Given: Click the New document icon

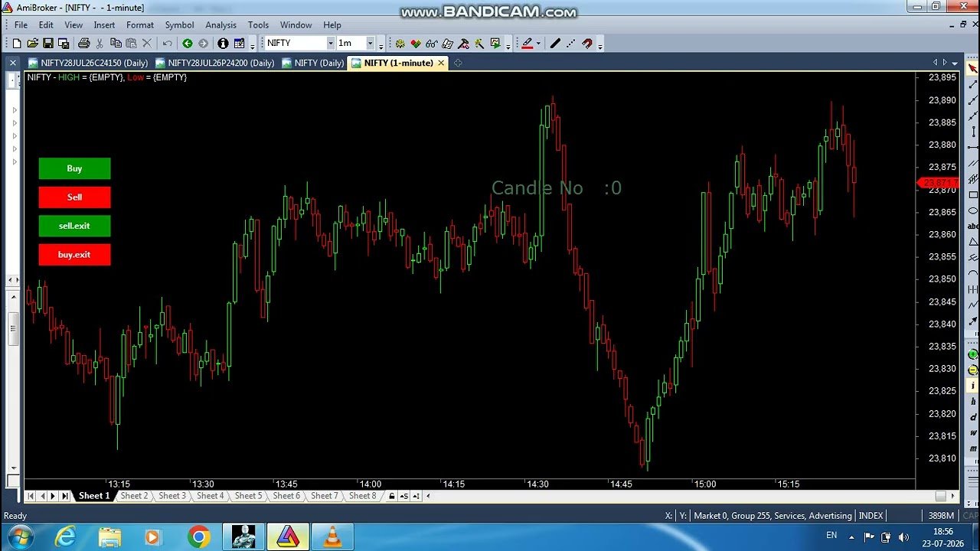Looking at the screenshot, I should (x=17, y=44).
